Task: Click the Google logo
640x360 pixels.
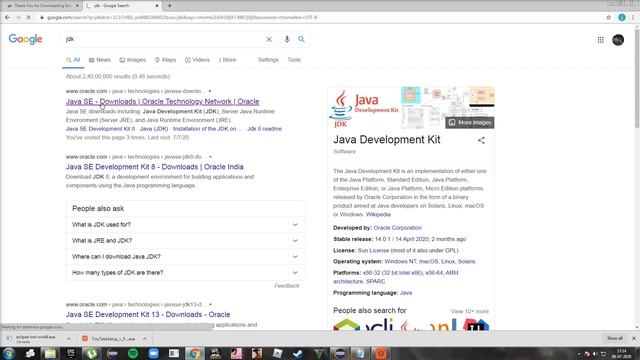Action: tap(25, 39)
